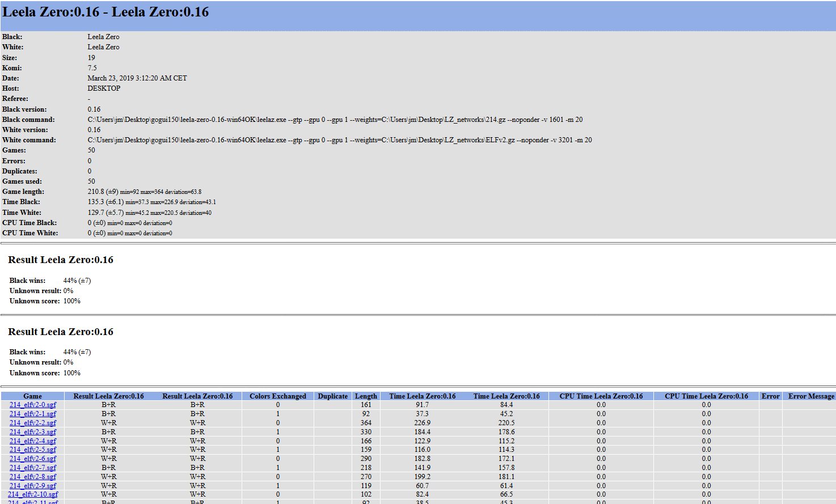Click the Length column header
Viewport: 836px width, 504px height.
pos(366,396)
